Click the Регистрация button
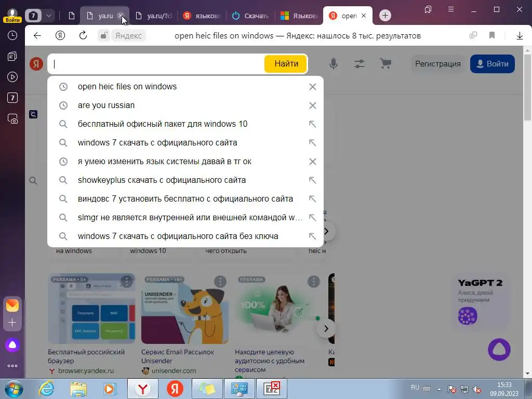 point(437,64)
